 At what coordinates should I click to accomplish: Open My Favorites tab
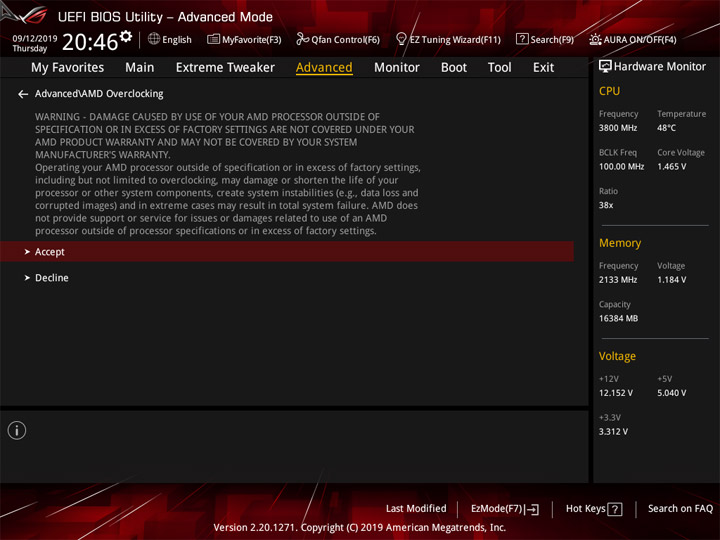click(x=68, y=68)
